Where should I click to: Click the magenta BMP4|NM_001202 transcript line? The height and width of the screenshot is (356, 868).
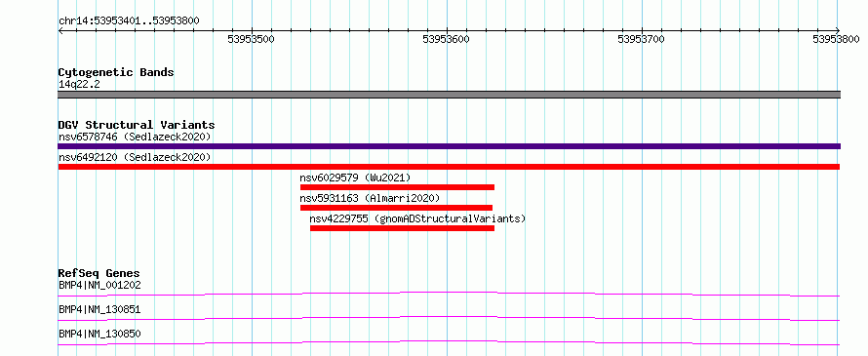pyautogui.click(x=449, y=294)
